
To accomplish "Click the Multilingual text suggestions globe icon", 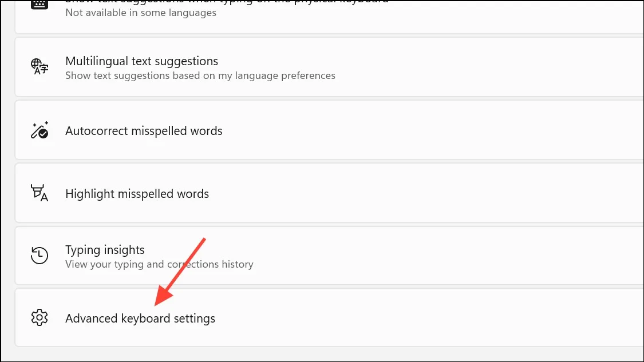I will (39, 66).
